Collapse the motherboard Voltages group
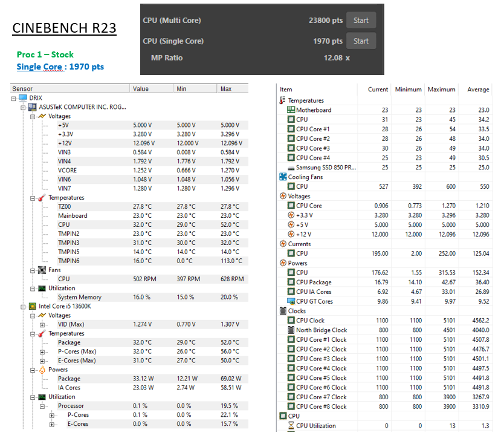The width and height of the screenshot is (504, 444). (x=33, y=117)
